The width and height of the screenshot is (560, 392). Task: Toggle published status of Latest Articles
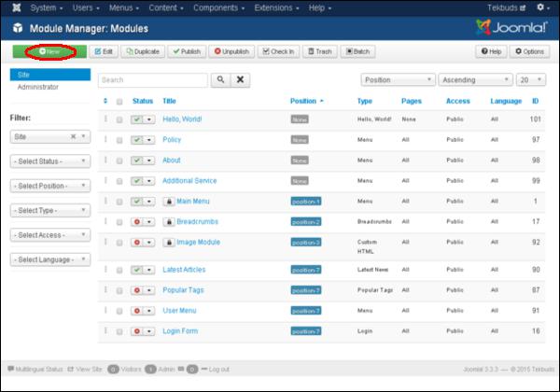click(137, 270)
